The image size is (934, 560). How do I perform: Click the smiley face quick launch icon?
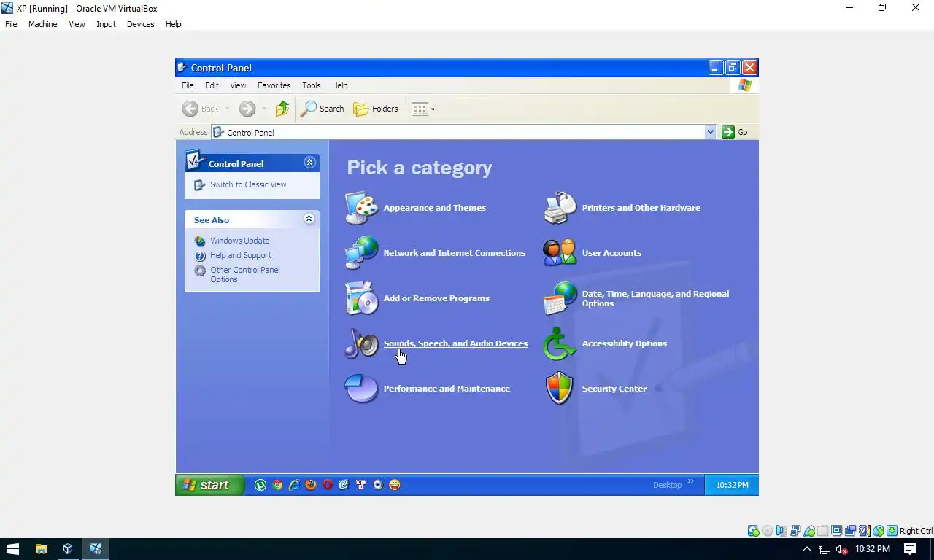[x=395, y=485]
